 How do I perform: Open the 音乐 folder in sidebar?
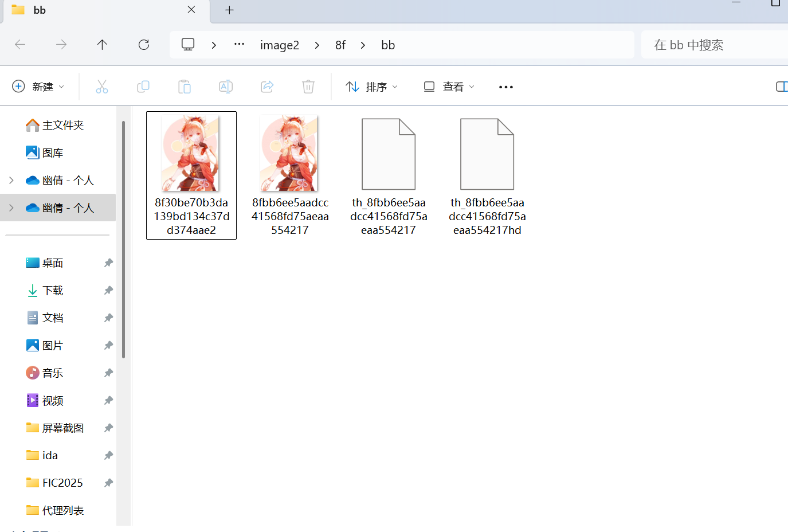point(52,373)
